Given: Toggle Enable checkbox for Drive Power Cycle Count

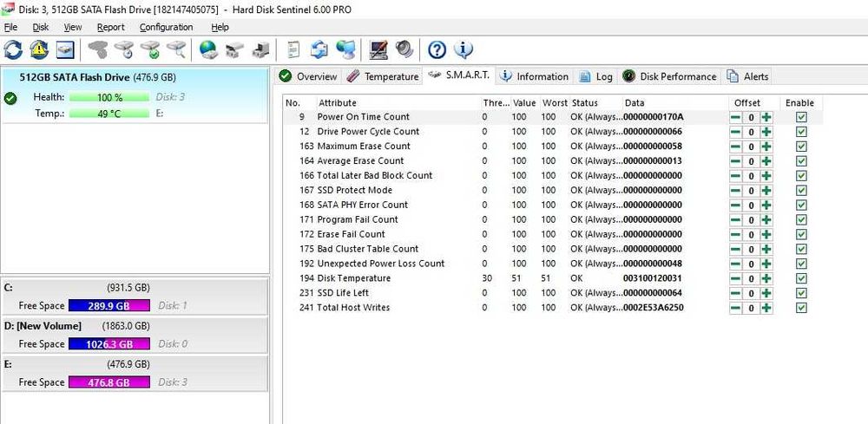Looking at the screenshot, I should (801, 132).
